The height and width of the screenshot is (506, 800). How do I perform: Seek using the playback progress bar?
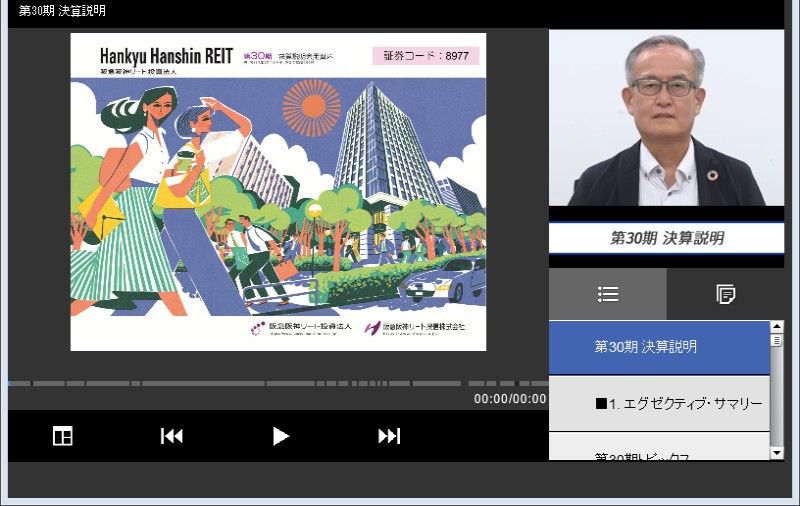point(278,383)
